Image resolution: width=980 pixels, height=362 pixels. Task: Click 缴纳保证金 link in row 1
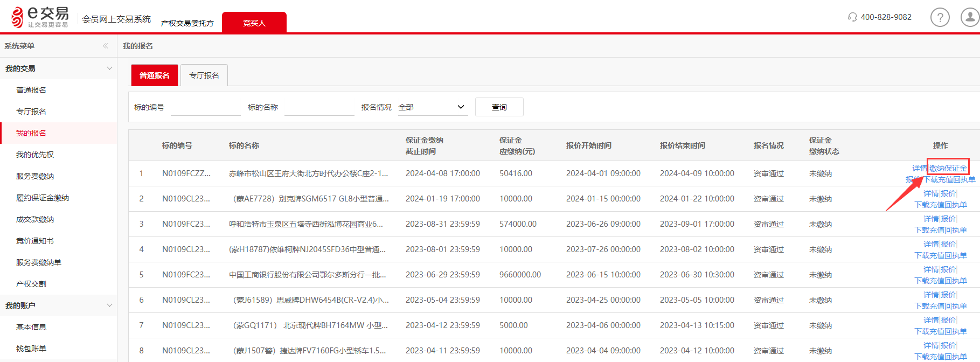pos(948,168)
